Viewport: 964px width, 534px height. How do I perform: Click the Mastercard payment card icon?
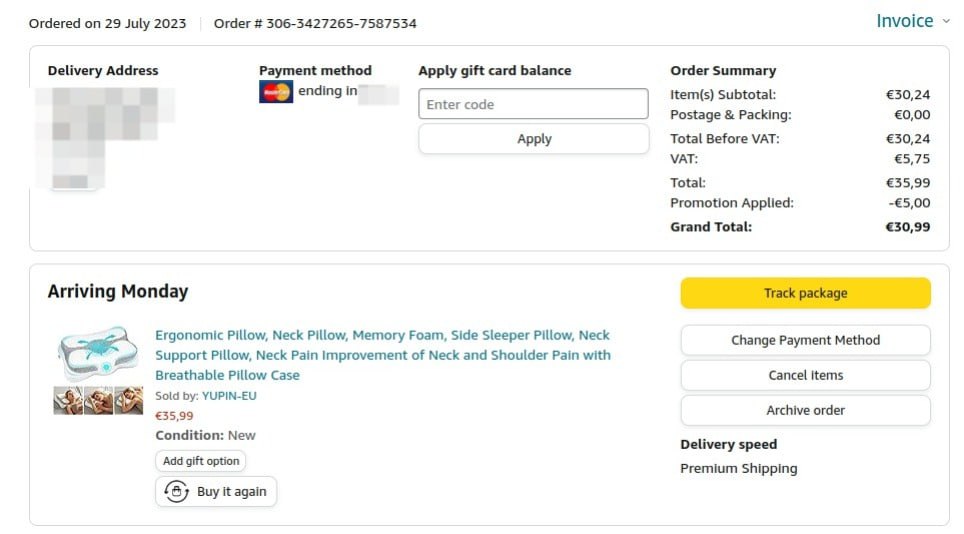coord(275,92)
